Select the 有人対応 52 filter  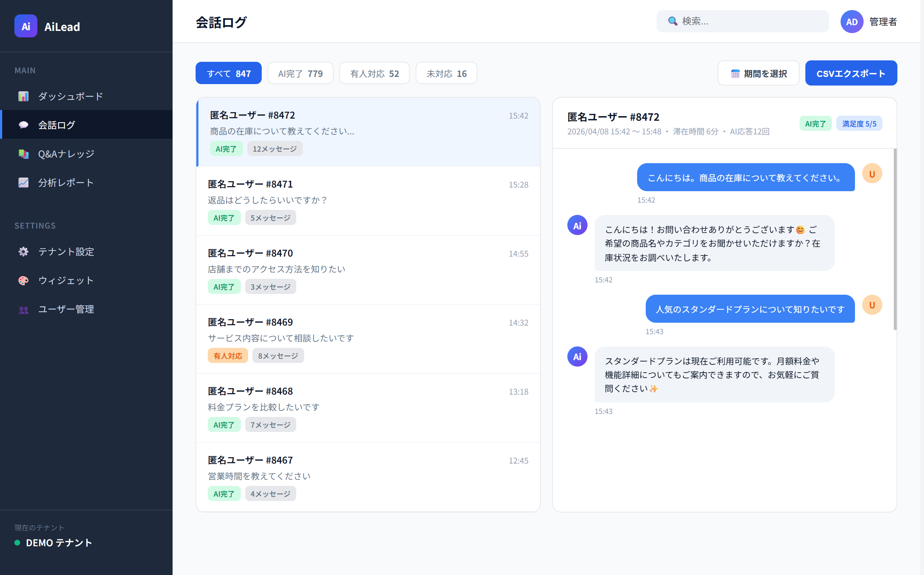tap(374, 73)
